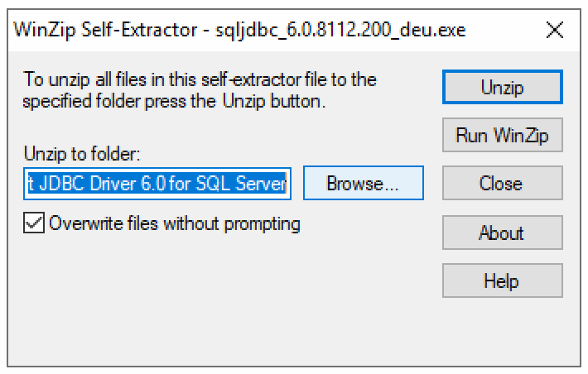Open Help for the self-extractor
The width and height of the screenshot is (588, 374).
(x=502, y=281)
